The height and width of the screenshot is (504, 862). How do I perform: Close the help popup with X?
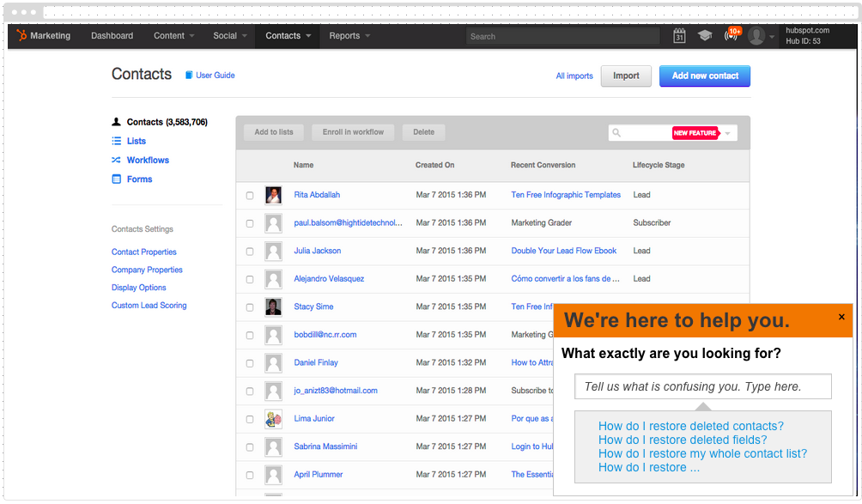(841, 317)
